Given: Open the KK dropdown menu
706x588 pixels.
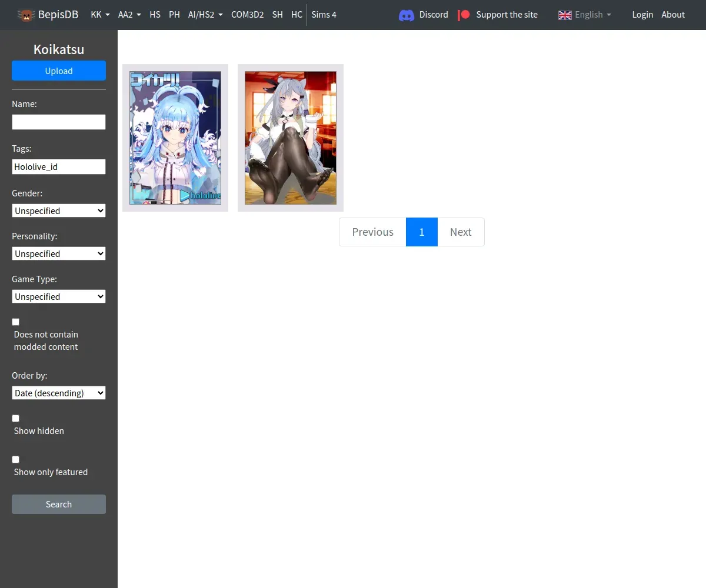Looking at the screenshot, I should pos(101,15).
